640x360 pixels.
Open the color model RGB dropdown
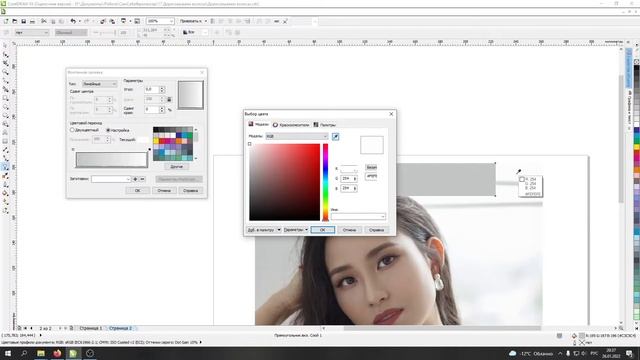pos(297,136)
